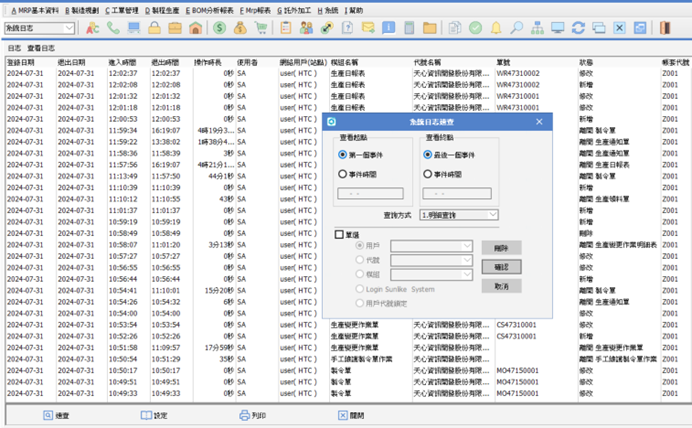
Task: Click the 操作時長 column header
Action: point(207,62)
